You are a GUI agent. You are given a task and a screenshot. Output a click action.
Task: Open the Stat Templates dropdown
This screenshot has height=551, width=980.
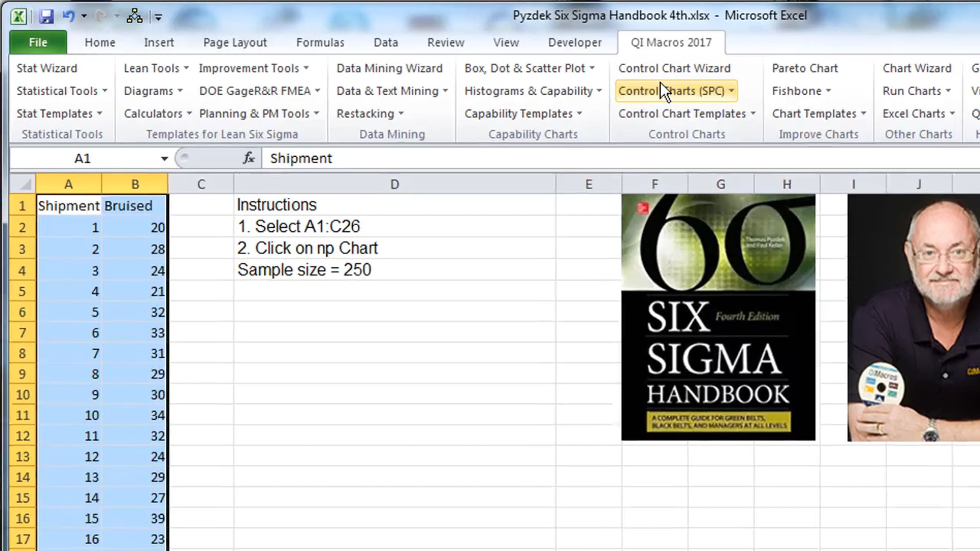(59, 113)
